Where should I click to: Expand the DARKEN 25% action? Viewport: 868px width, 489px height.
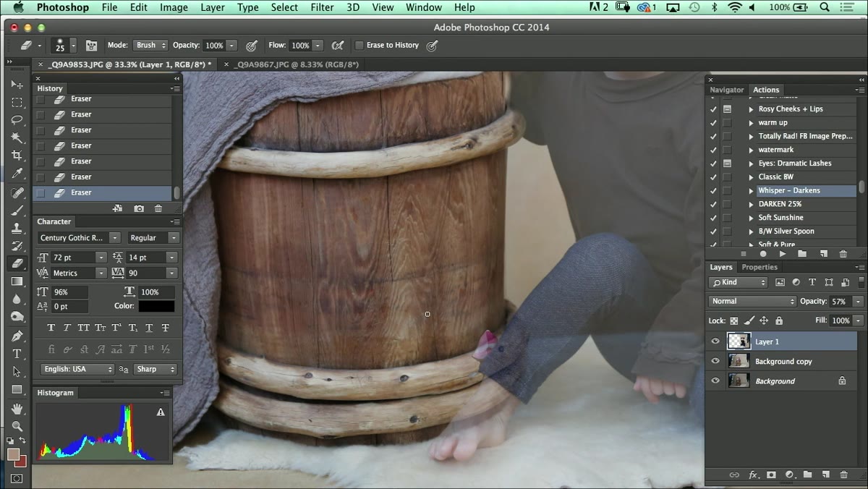pyautogui.click(x=751, y=204)
